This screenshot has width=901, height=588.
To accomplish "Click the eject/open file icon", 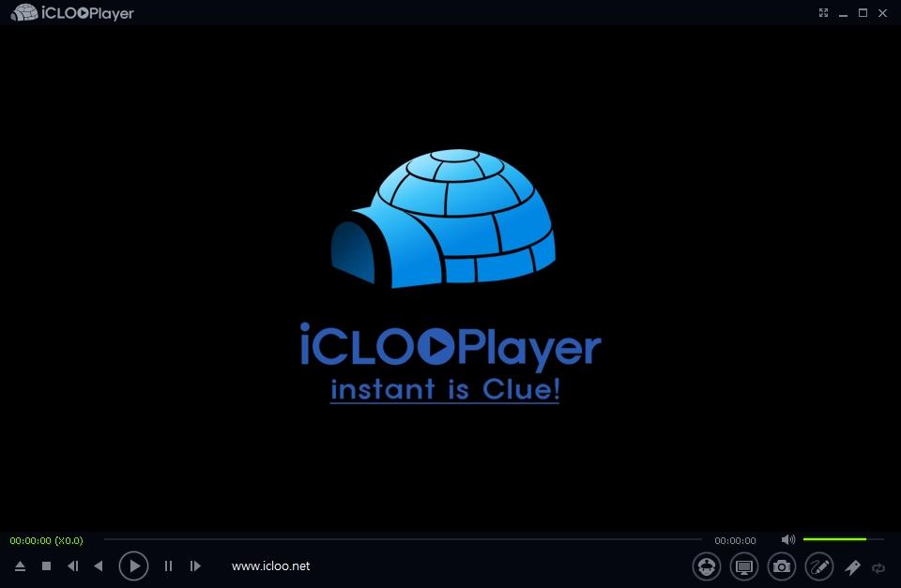I will 20,566.
